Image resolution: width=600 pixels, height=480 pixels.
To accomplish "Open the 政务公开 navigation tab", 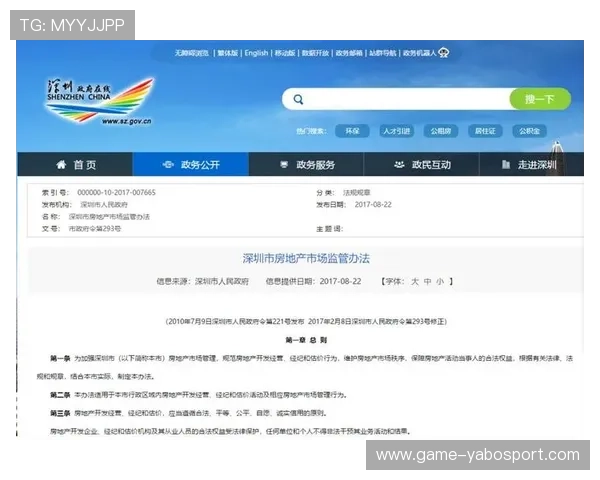I will tap(191, 165).
